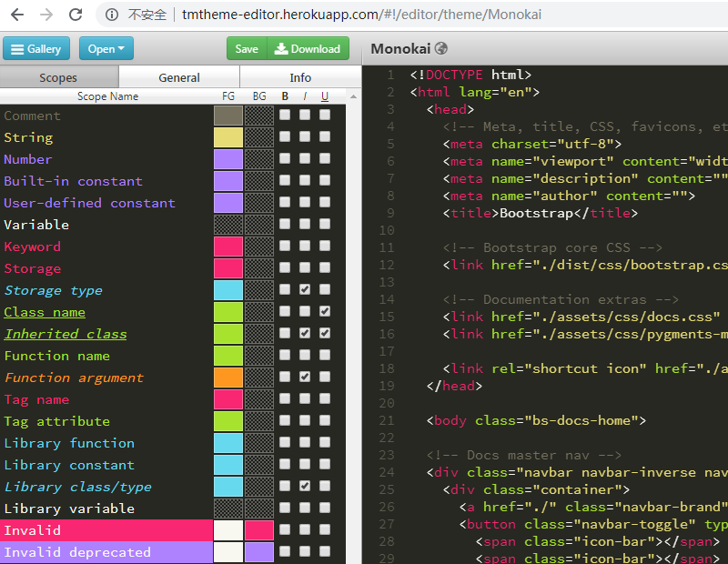
Task: Enable bold for Invalid scope
Action: [x=285, y=529]
